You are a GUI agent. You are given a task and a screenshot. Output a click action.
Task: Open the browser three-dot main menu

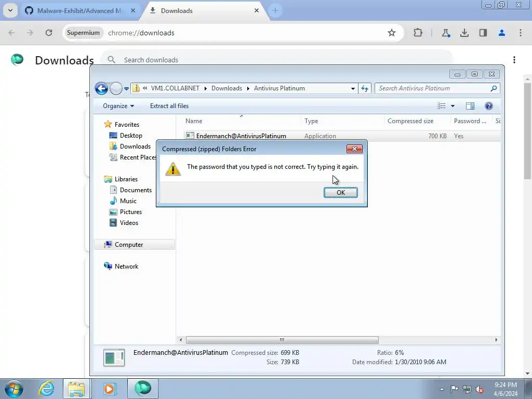(521, 33)
